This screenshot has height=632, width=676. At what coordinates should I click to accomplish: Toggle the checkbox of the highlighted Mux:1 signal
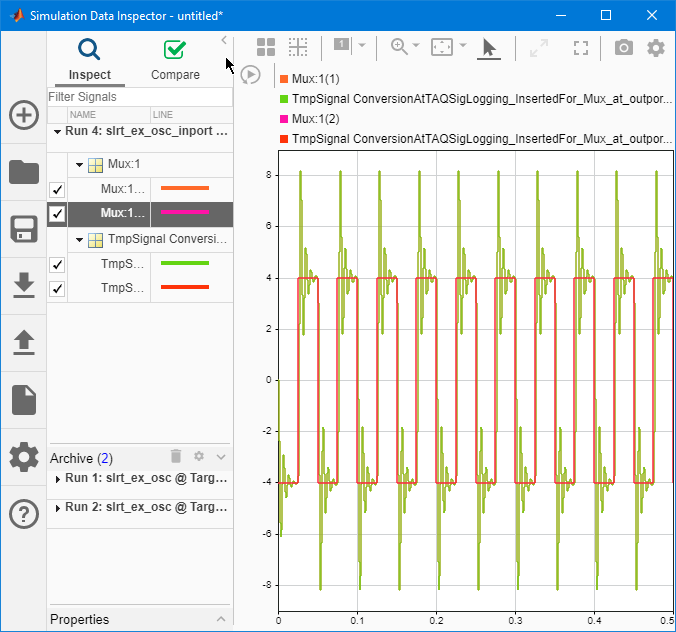click(x=57, y=213)
